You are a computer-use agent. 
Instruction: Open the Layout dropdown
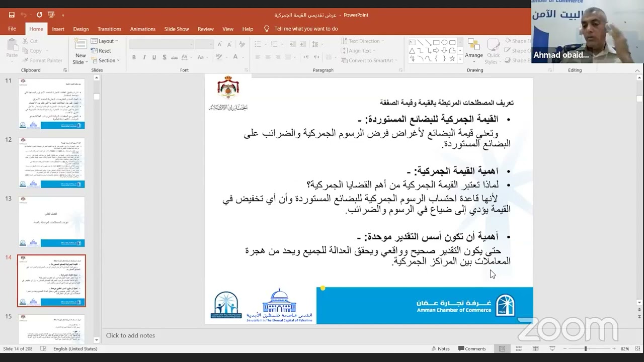pos(104,41)
